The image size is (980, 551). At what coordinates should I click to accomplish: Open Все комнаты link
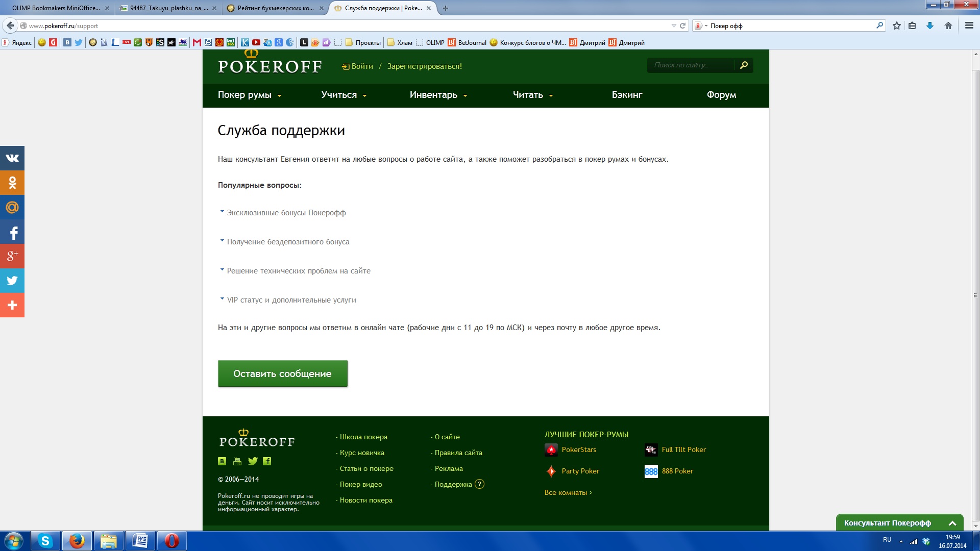[568, 493]
